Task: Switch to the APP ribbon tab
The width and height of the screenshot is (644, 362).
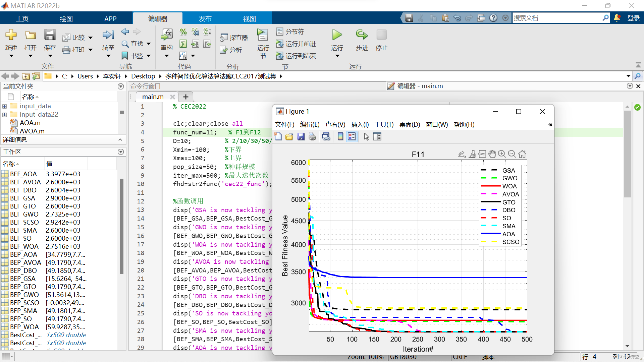Action: tap(110, 19)
